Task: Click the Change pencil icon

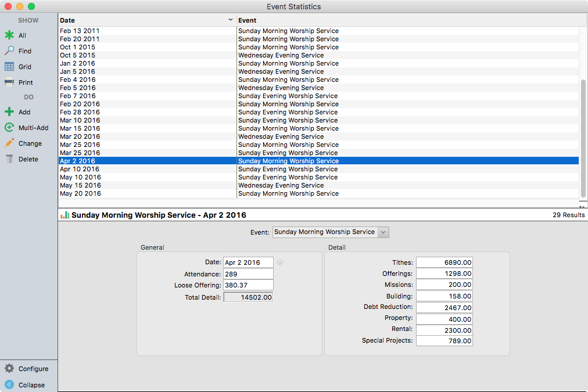Action: click(9, 143)
